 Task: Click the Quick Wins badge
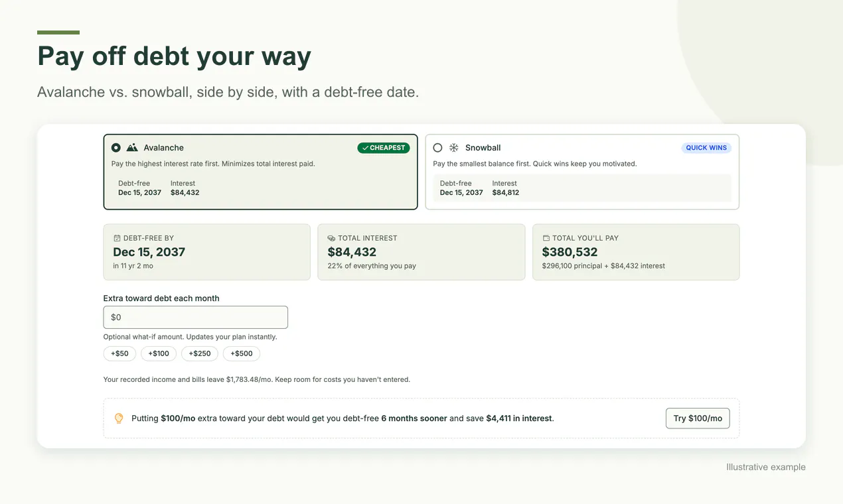pos(706,148)
